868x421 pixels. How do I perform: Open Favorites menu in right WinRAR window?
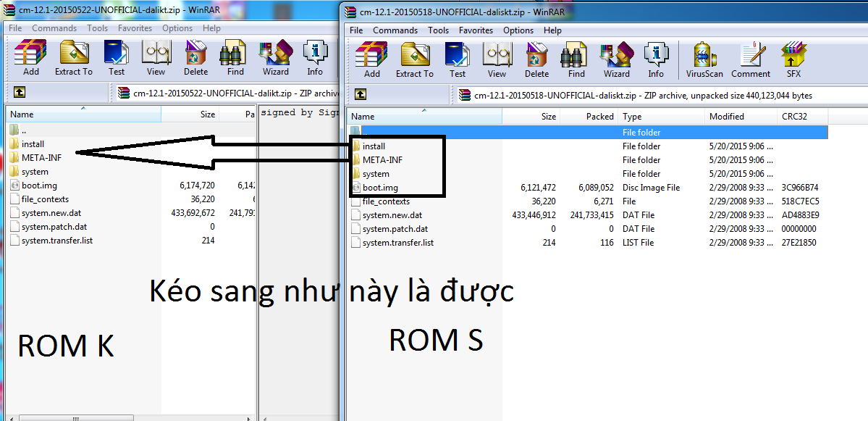[x=476, y=30]
